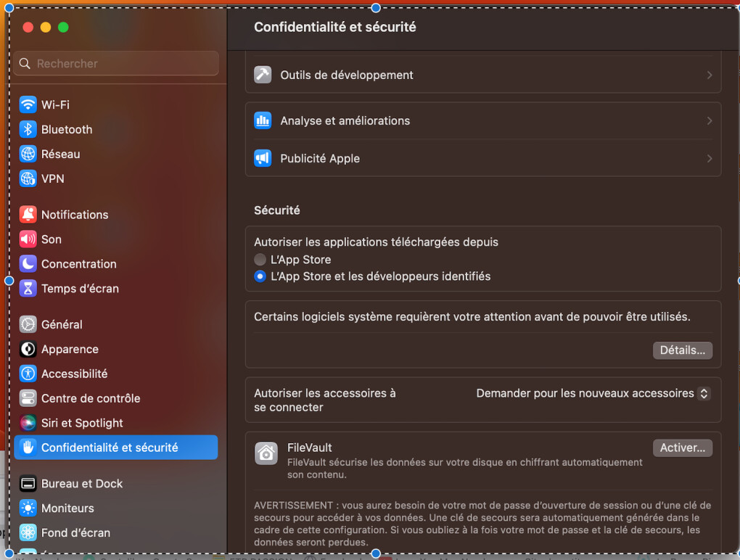Click the 'Autoriser les applications téléchargées depuis' label
Viewport: 740px width, 560px height.
376,242
